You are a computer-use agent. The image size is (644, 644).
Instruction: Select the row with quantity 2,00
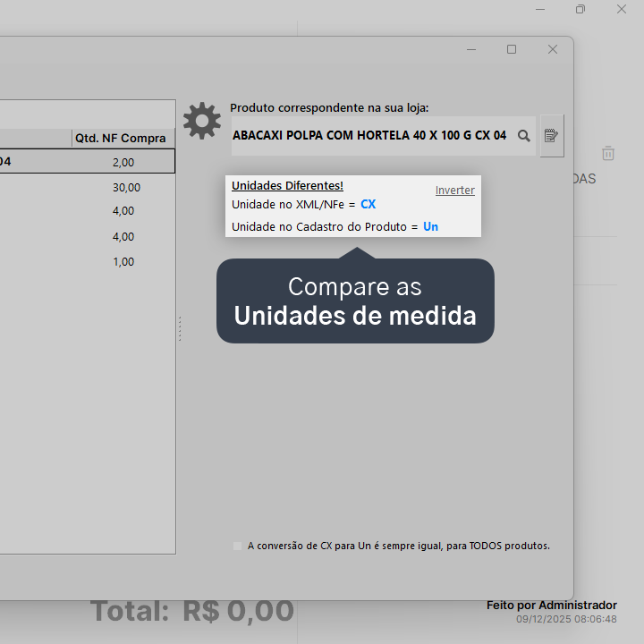(87, 161)
